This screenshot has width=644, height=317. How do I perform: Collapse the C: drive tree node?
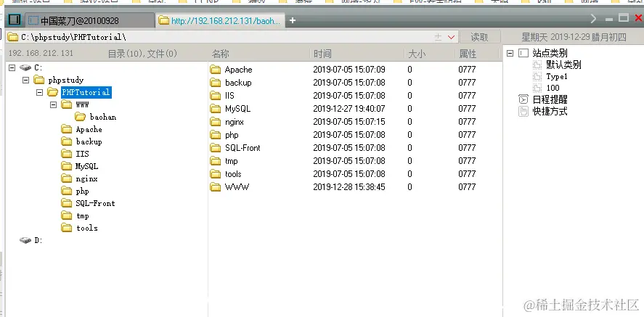[x=12, y=67]
